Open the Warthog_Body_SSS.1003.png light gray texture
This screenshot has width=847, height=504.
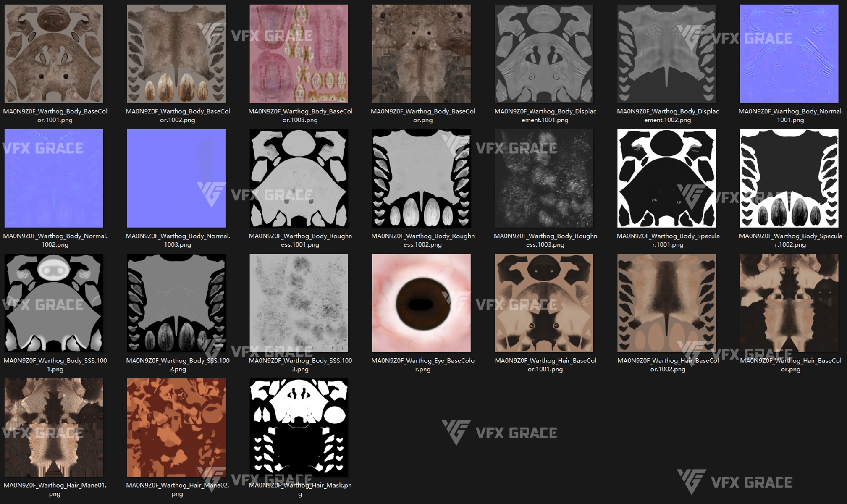pos(299,303)
